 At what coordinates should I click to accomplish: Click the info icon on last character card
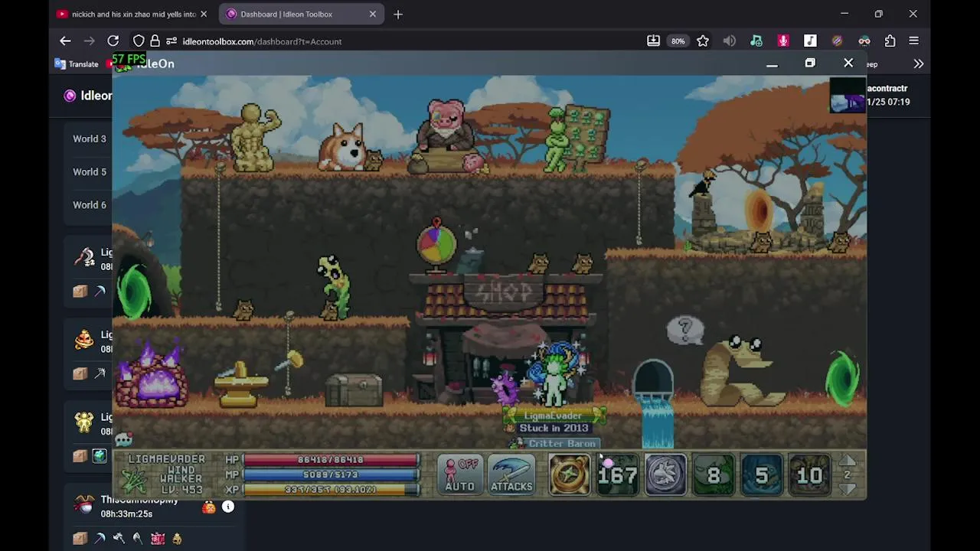227,507
